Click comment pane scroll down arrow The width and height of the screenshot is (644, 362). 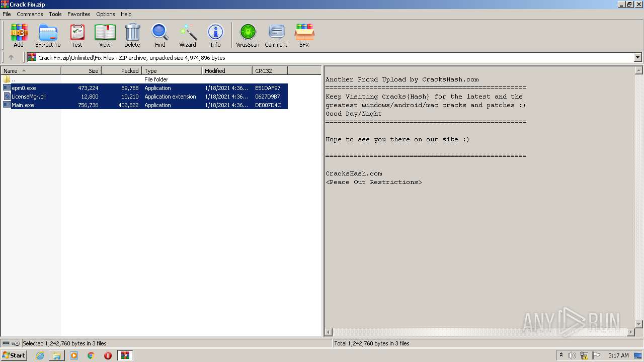[639, 324]
